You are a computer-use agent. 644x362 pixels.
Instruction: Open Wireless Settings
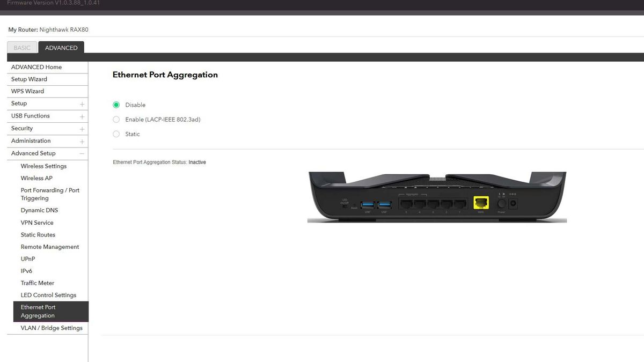[x=43, y=166]
